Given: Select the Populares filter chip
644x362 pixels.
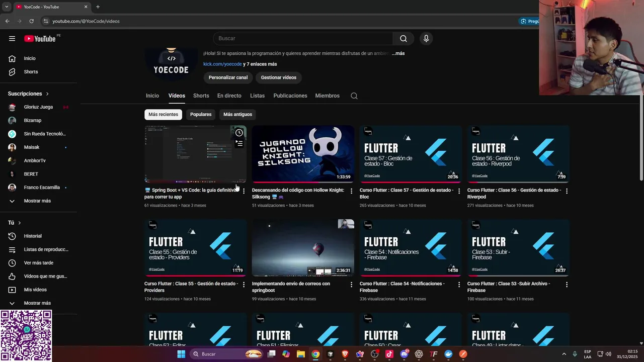Looking at the screenshot, I should tap(201, 115).
